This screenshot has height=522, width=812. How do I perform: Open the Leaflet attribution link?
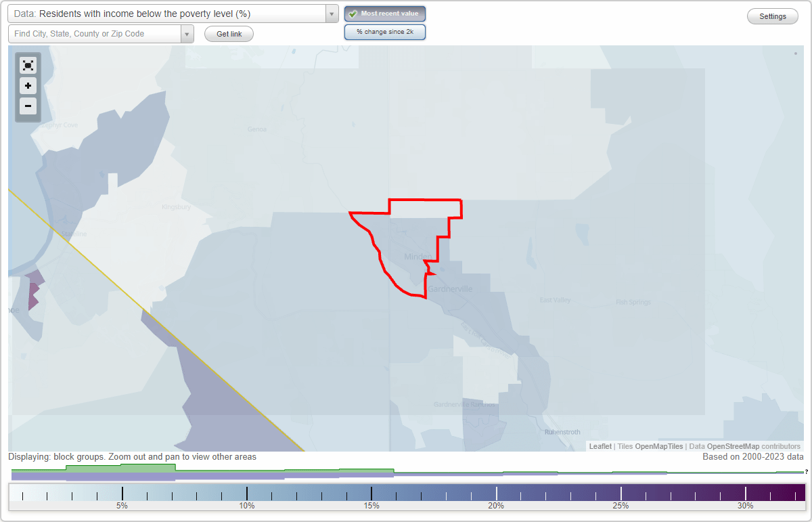click(600, 446)
